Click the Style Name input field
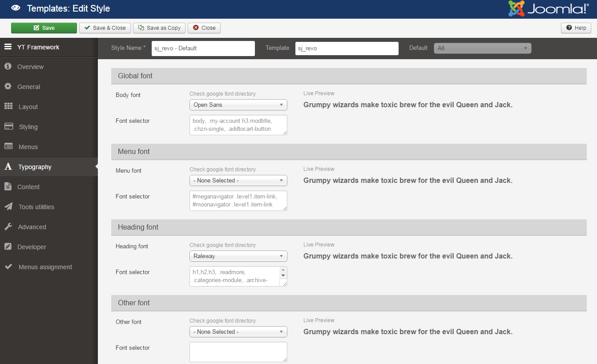The image size is (597, 364). [x=203, y=49]
